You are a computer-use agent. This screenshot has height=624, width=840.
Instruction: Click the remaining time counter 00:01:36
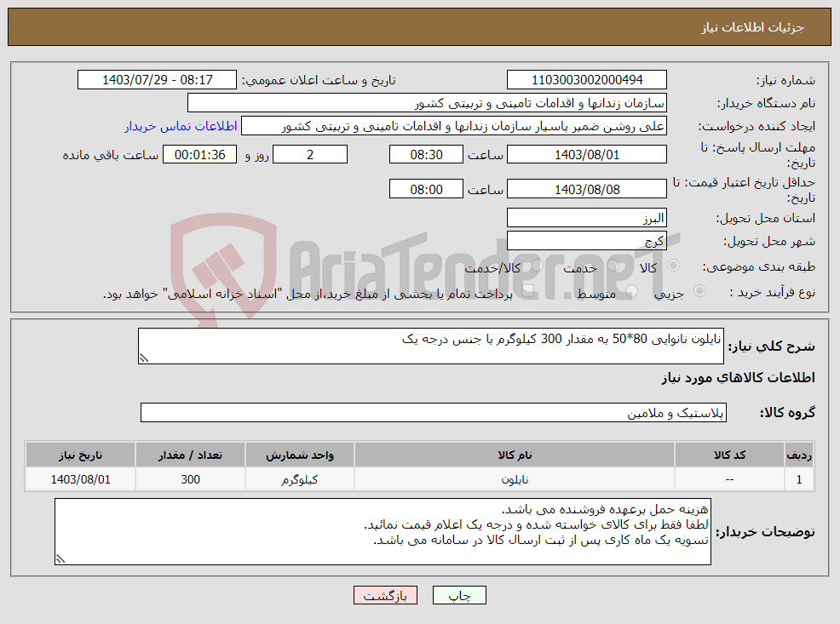pyautogui.click(x=199, y=154)
